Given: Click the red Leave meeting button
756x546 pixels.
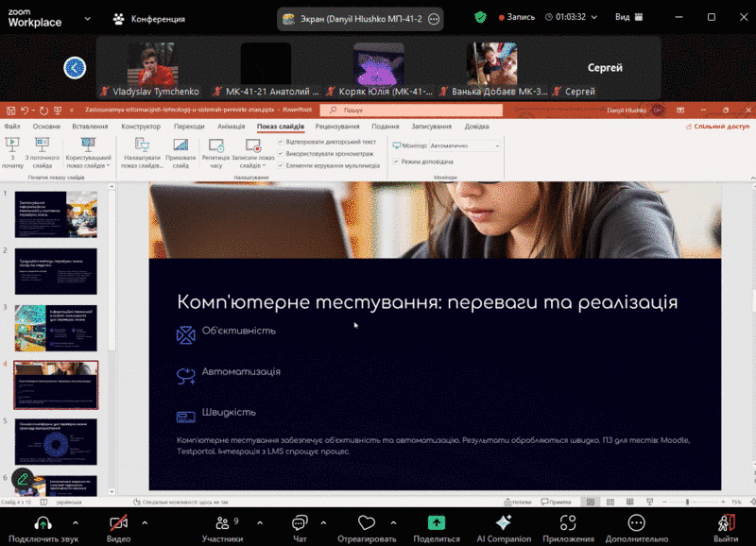Looking at the screenshot, I should click(x=726, y=521).
